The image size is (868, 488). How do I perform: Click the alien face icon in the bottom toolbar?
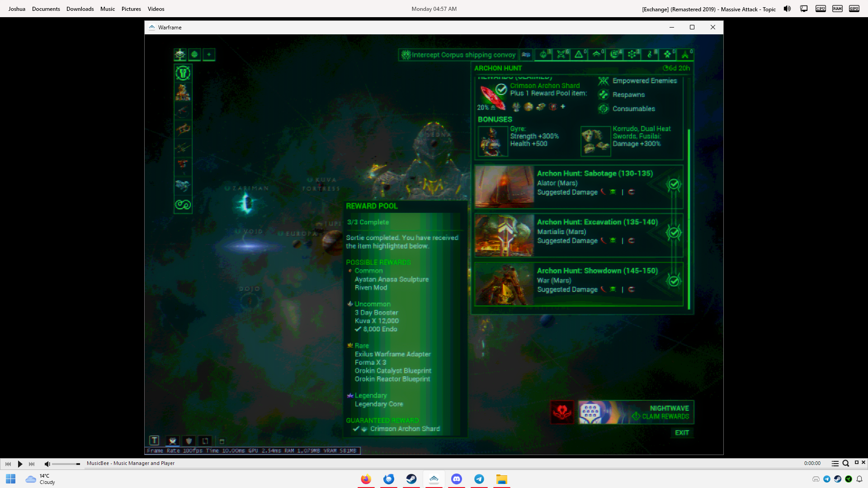(x=172, y=441)
